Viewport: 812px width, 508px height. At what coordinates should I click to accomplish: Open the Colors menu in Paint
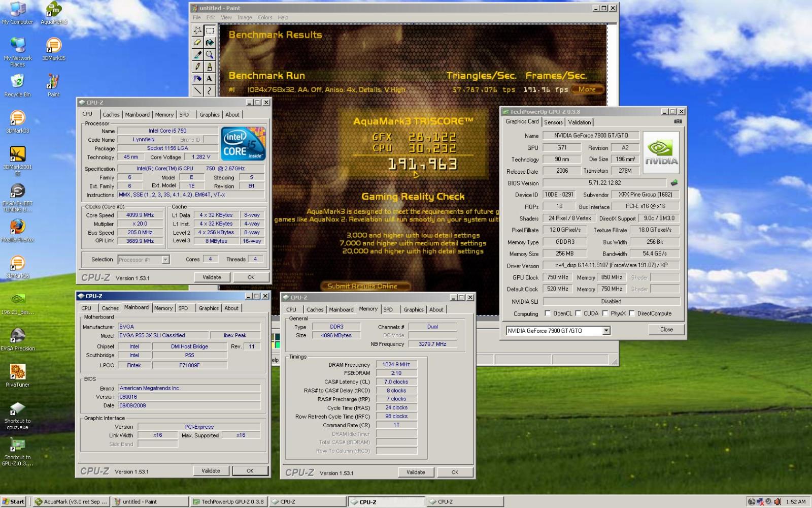[x=265, y=17]
